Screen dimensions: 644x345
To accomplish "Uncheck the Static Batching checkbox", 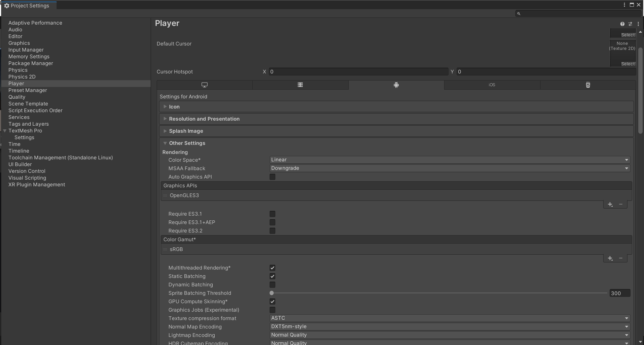I will pyautogui.click(x=272, y=276).
